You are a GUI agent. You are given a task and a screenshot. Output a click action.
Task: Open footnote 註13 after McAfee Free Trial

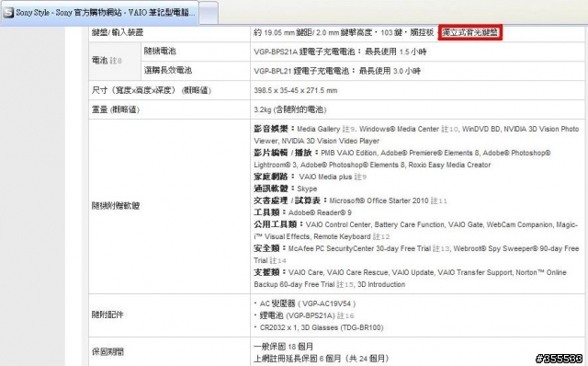pos(441,249)
